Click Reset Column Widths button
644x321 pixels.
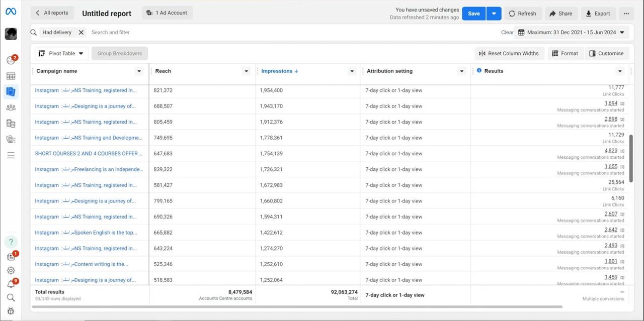point(509,53)
